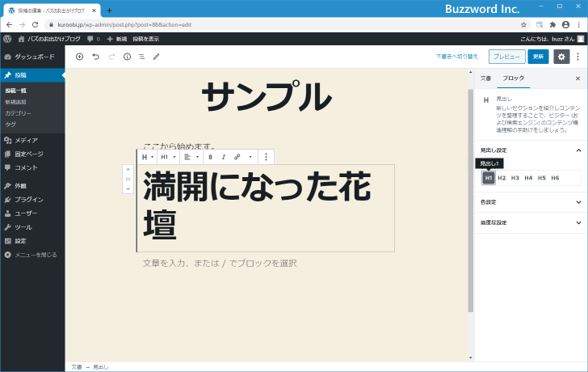Click the サンプル post title
This screenshot has width=588, height=372.
pyautogui.click(x=267, y=97)
